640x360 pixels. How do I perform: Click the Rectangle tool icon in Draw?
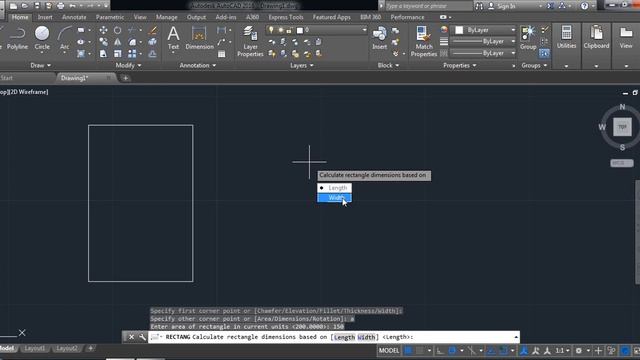click(x=81, y=30)
